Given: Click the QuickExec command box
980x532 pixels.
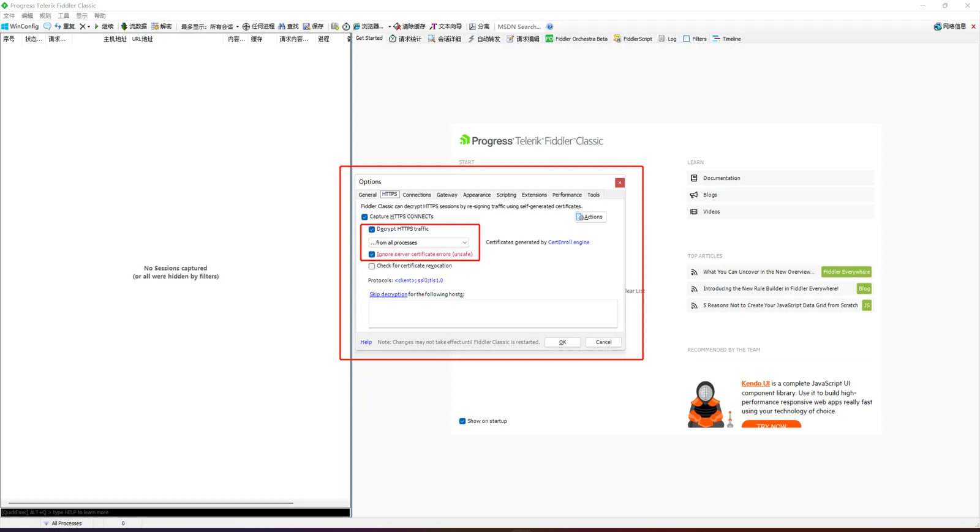Looking at the screenshot, I should (x=175, y=512).
